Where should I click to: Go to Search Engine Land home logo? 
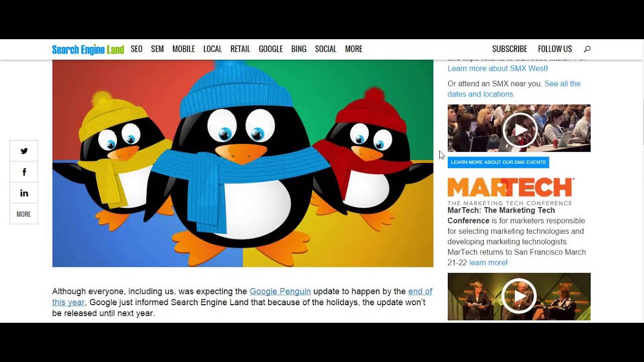tap(88, 49)
